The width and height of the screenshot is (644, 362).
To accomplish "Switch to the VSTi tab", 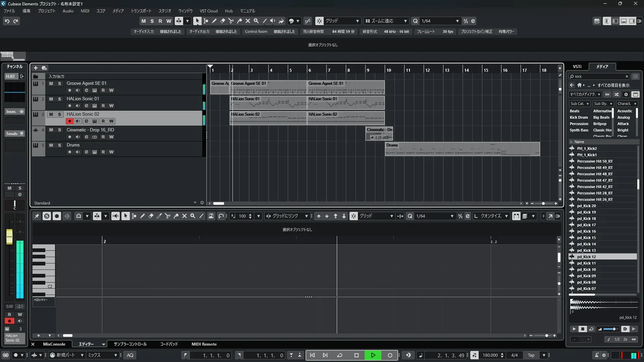I will [x=577, y=66].
